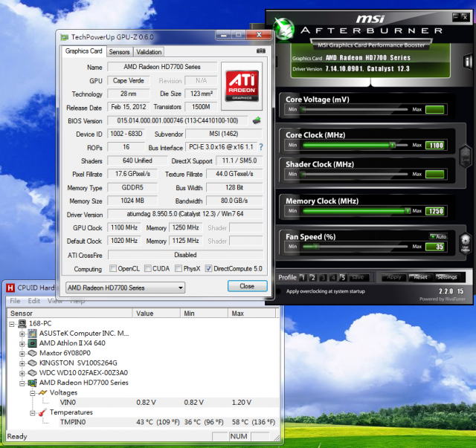Click the WDC WD10 drive icon
This screenshot has width=476, height=448.
pyautogui.click(x=32, y=372)
